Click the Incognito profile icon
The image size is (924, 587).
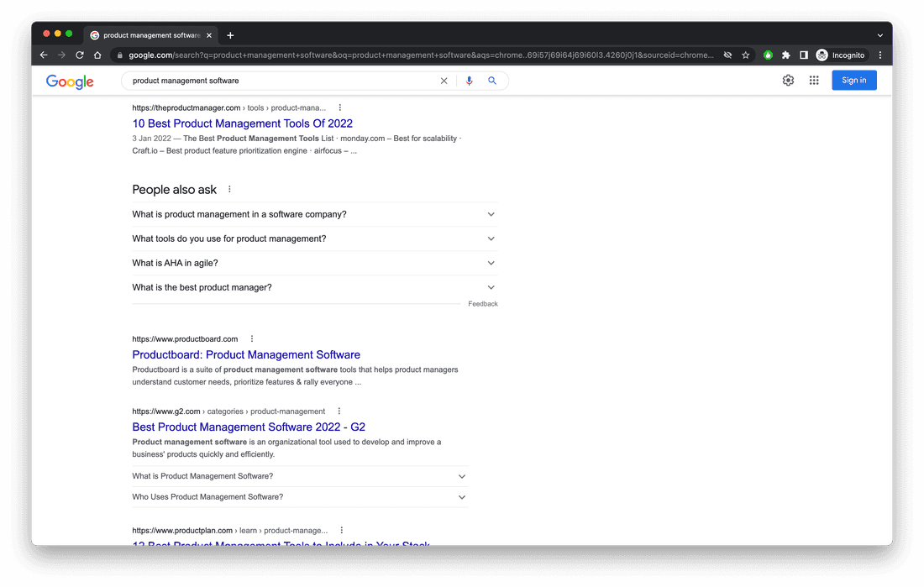pyautogui.click(x=820, y=55)
